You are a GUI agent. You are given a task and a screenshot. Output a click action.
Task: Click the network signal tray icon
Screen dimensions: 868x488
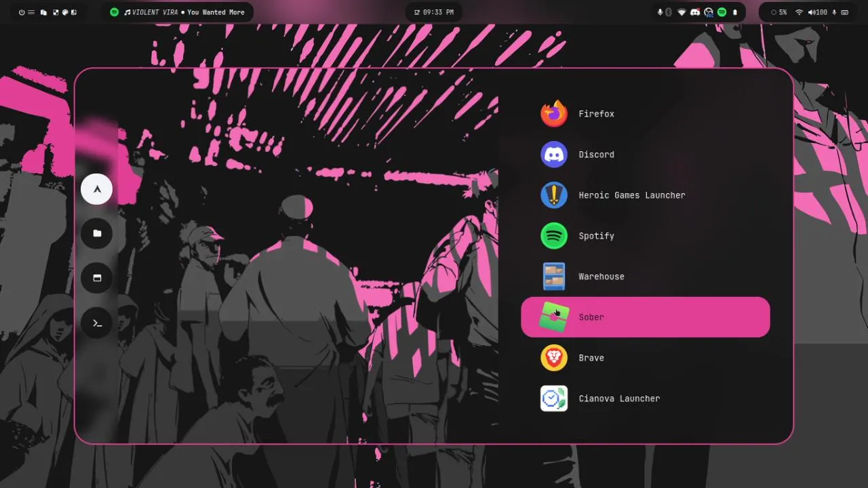coord(682,12)
